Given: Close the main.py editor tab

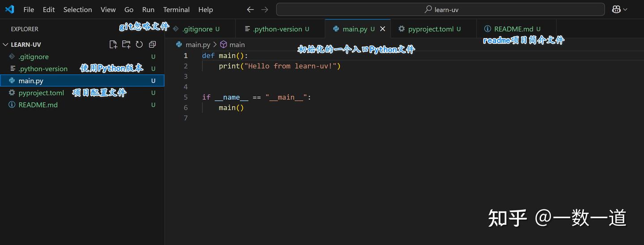Looking at the screenshot, I should [x=382, y=29].
